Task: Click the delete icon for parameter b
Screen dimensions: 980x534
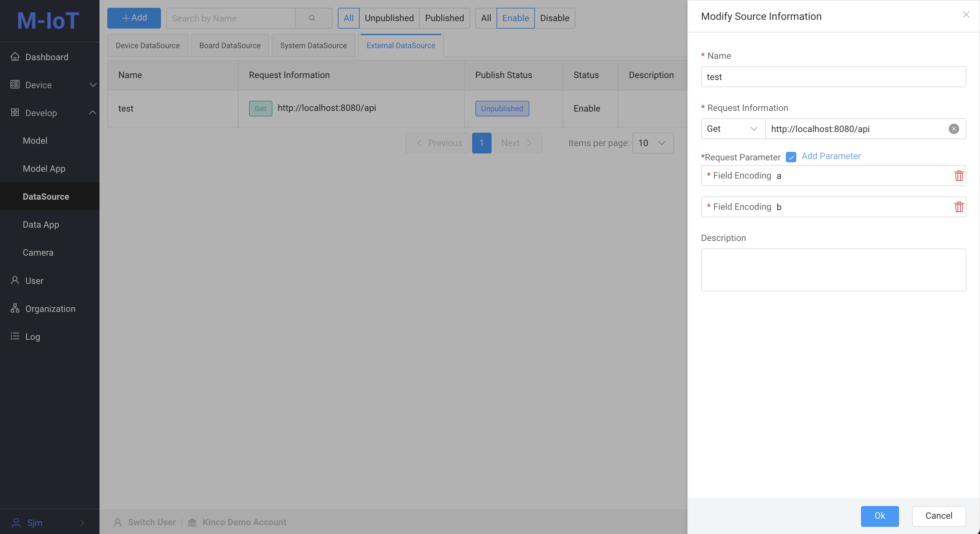Action: click(959, 207)
